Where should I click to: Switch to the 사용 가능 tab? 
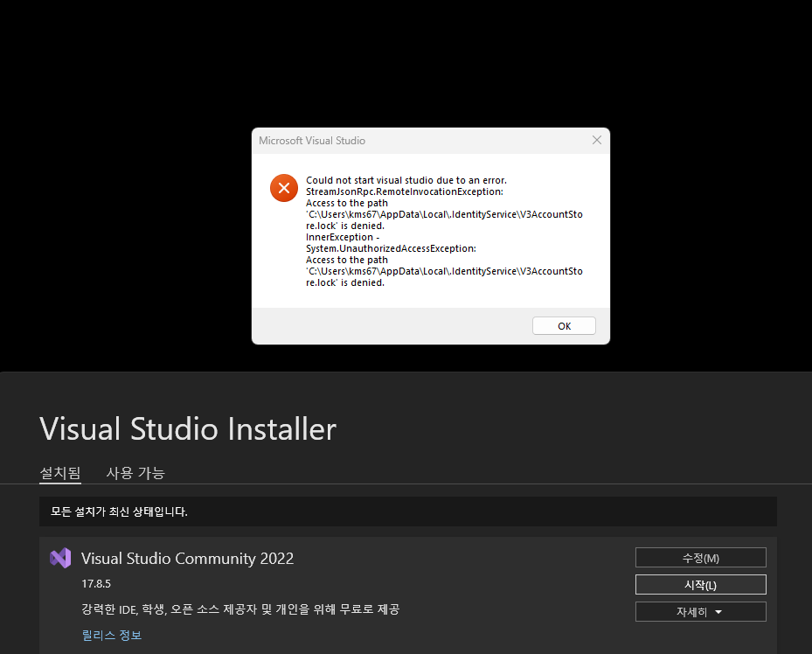[135, 473]
